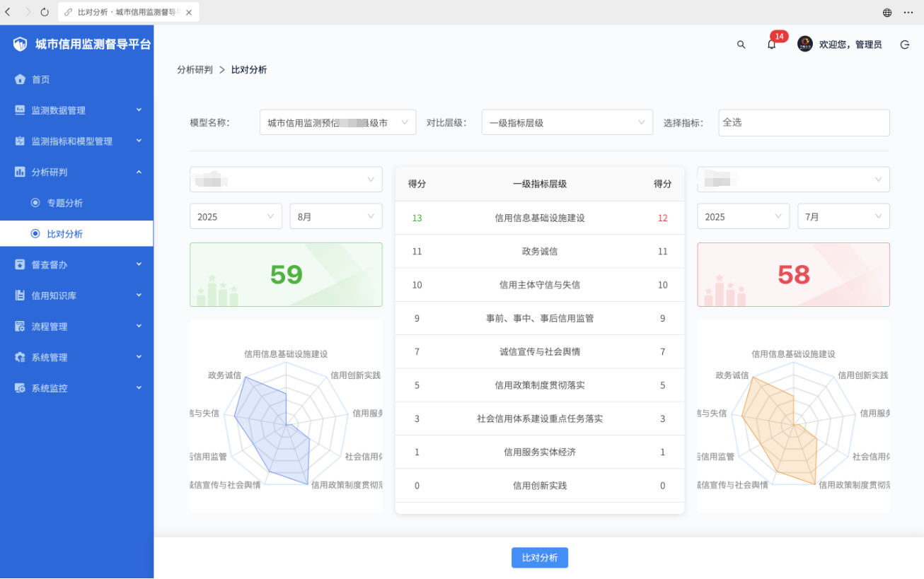Click the logout icon beside 管理员
924x579 pixels.
[x=904, y=45]
